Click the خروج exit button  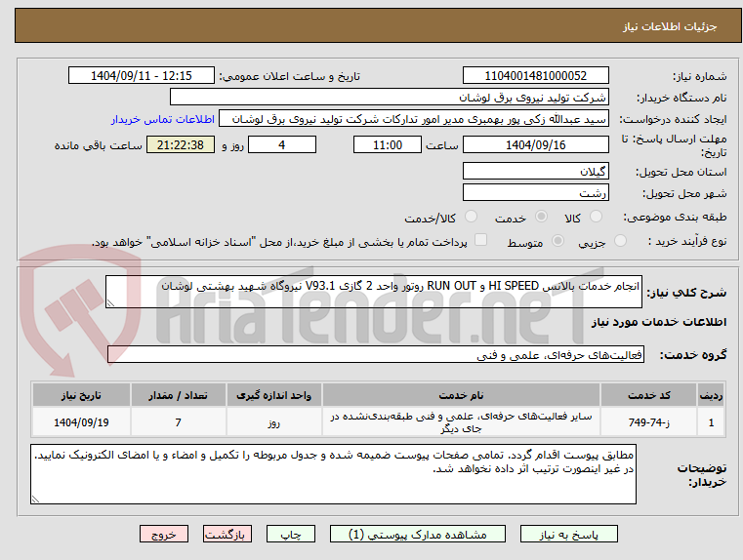[164, 534]
